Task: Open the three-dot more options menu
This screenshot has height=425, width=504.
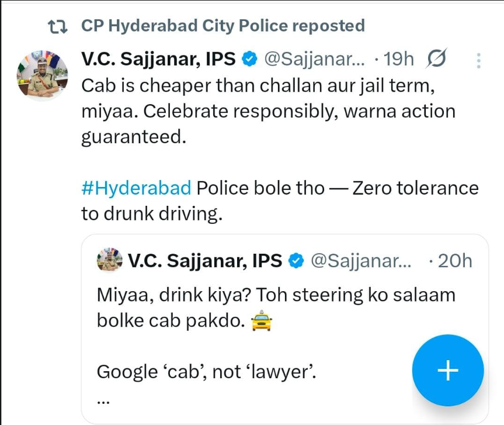Action: click(478, 60)
